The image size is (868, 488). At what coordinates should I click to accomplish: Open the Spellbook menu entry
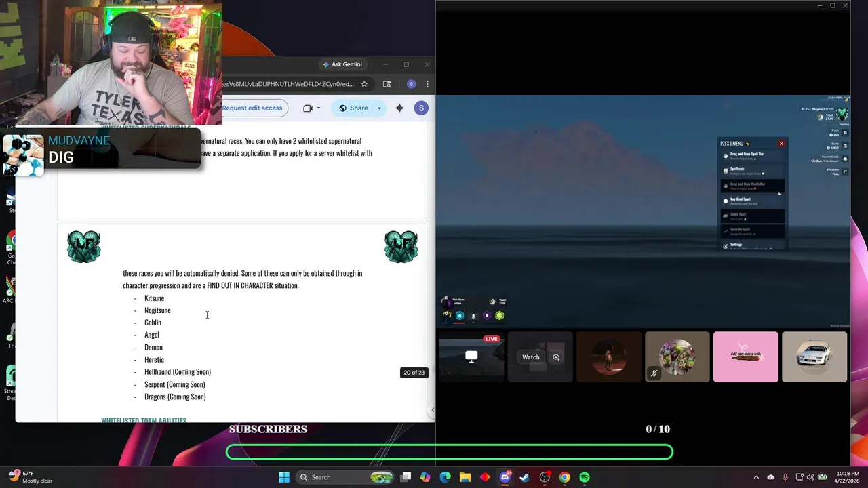[x=751, y=171]
